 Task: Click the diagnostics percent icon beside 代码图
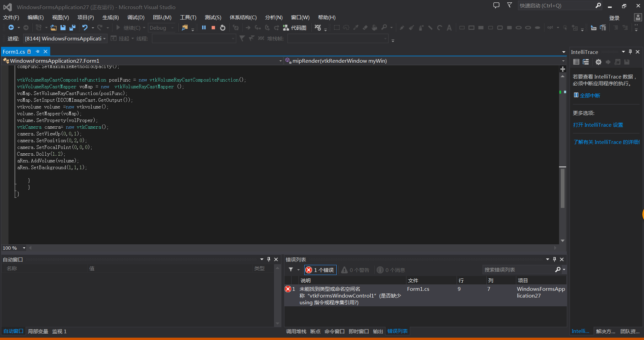point(318,28)
